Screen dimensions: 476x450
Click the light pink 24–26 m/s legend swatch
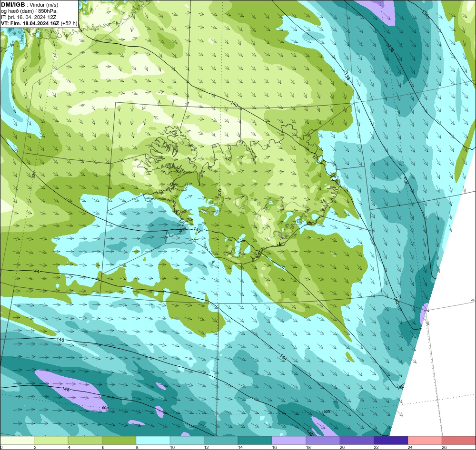tap(425, 440)
